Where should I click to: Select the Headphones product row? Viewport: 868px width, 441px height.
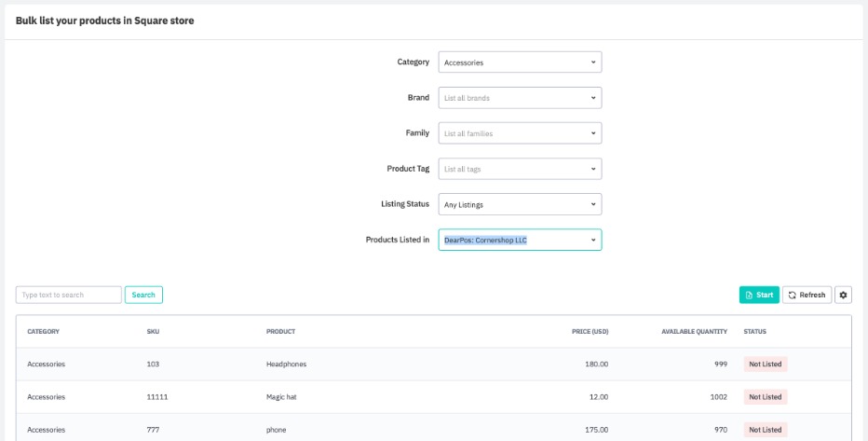[x=286, y=364]
